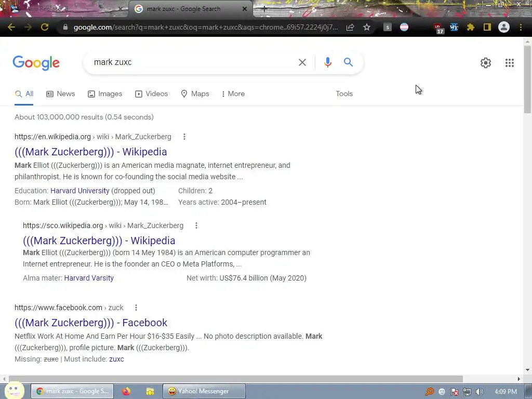Image resolution: width=532 pixels, height=399 pixels.
Task: Reload the page with the refresh icon
Action: coord(45,27)
